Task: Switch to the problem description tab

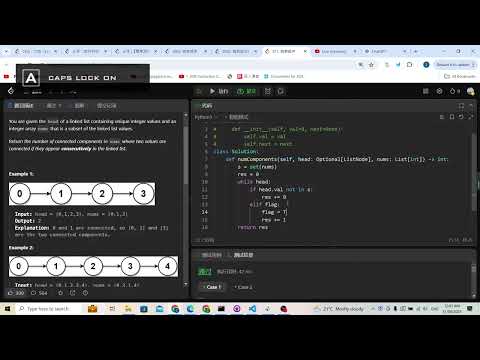Action: point(21,106)
